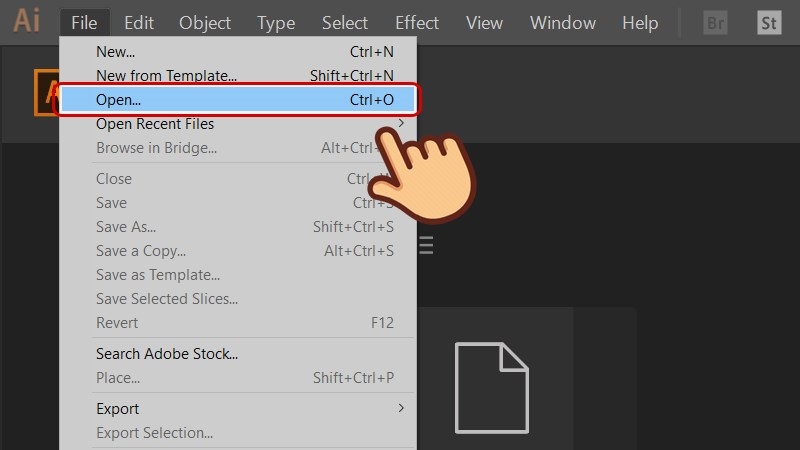The width and height of the screenshot is (800, 450).
Task: Open the Select menu
Action: 345,22
